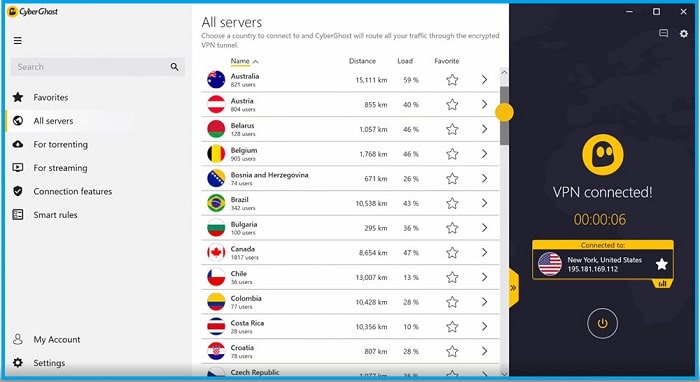Collapse server list with double-arrow tab
The width and height of the screenshot is (700, 382).
pos(514,288)
